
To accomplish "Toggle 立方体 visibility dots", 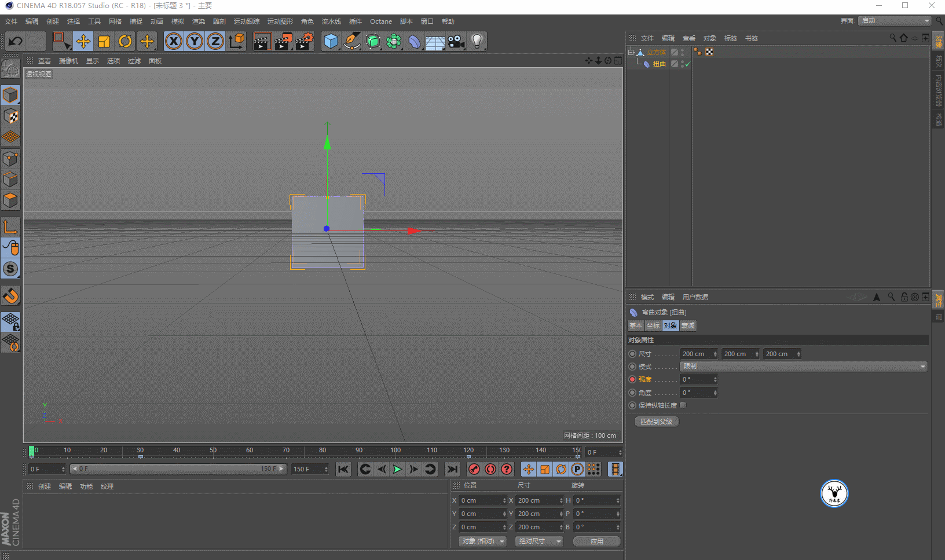I will (683, 52).
